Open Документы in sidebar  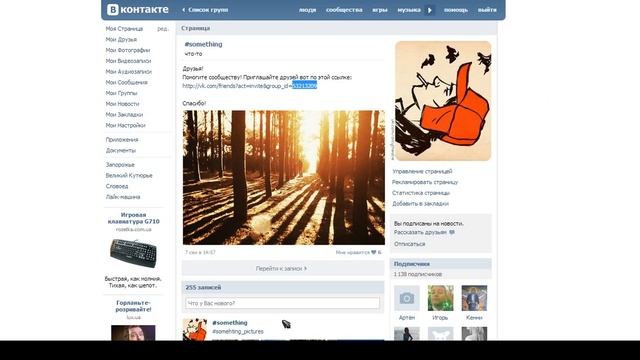(121, 151)
